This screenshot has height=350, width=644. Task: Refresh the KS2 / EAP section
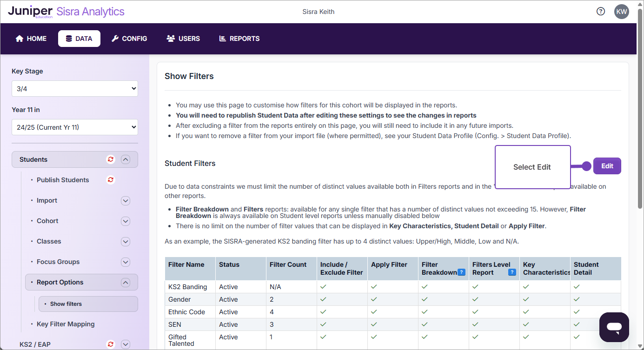click(x=110, y=344)
